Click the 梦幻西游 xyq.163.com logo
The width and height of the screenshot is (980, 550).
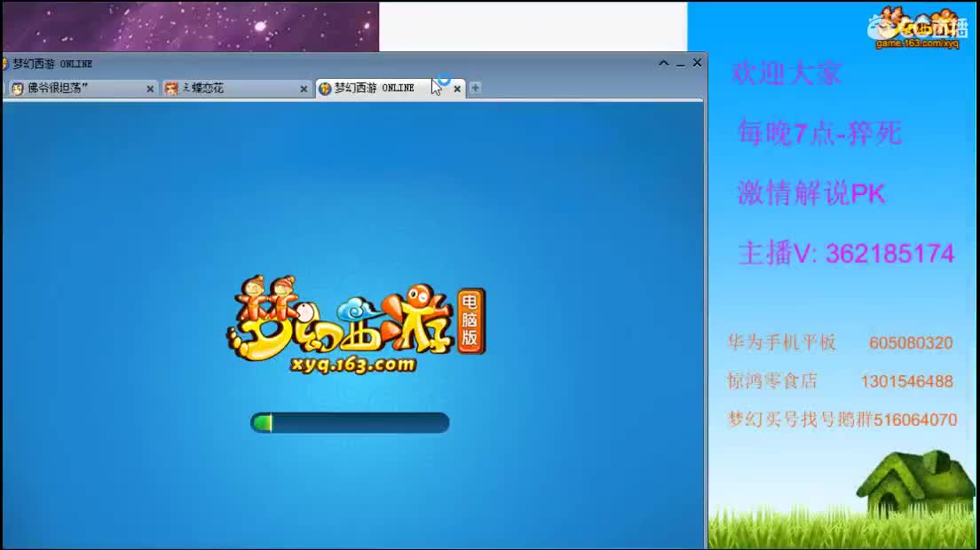(x=356, y=325)
